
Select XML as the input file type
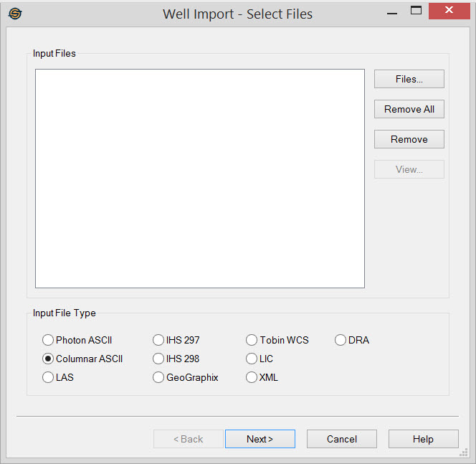tap(252, 377)
